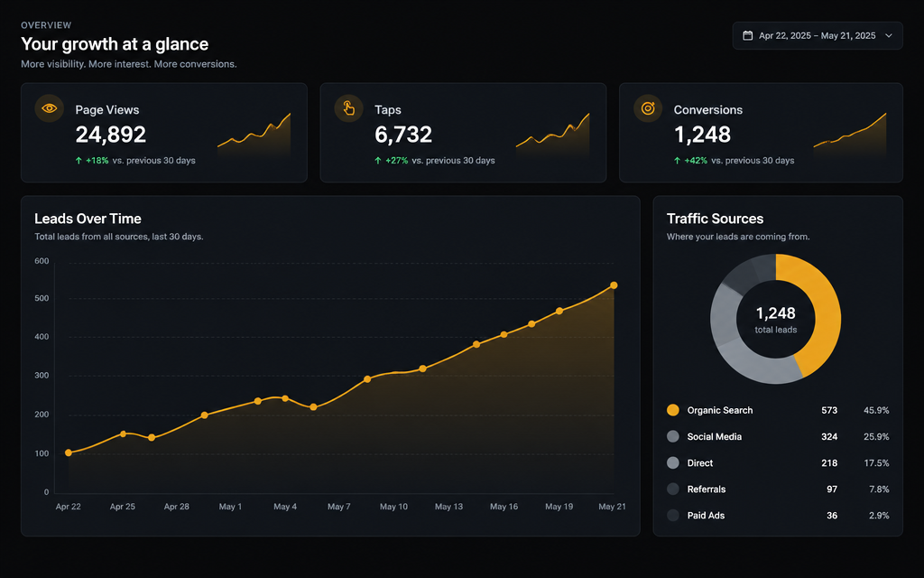Click the Referrals legend color swatch
This screenshot has height=578, width=924.
pyautogui.click(x=673, y=489)
